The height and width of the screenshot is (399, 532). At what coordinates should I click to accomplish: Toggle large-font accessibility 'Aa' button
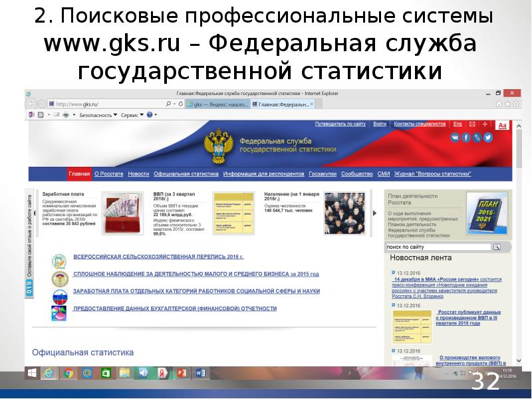tap(503, 125)
